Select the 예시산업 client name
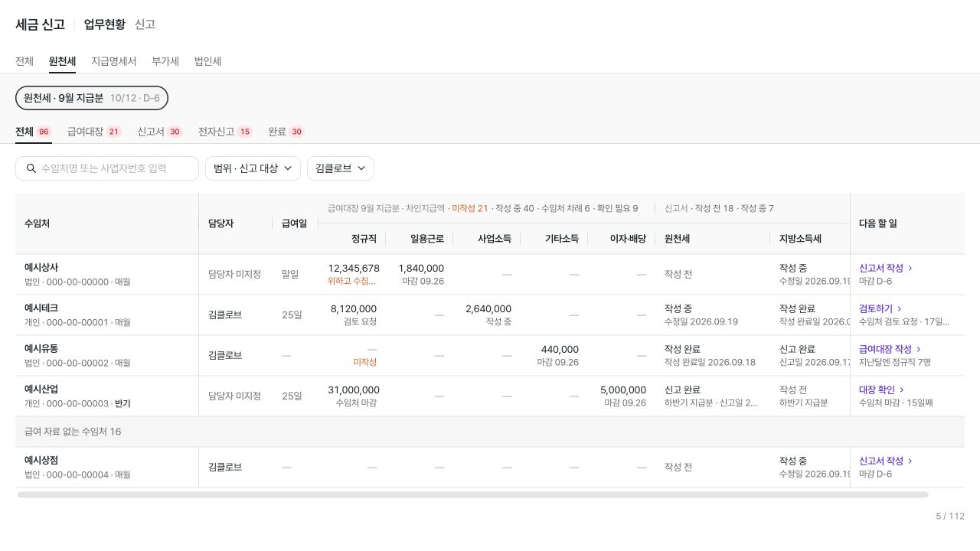 (x=41, y=390)
